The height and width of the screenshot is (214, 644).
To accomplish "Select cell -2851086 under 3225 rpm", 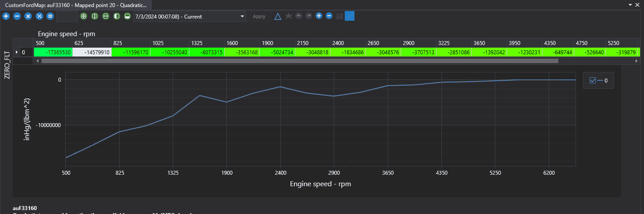I will (454, 52).
